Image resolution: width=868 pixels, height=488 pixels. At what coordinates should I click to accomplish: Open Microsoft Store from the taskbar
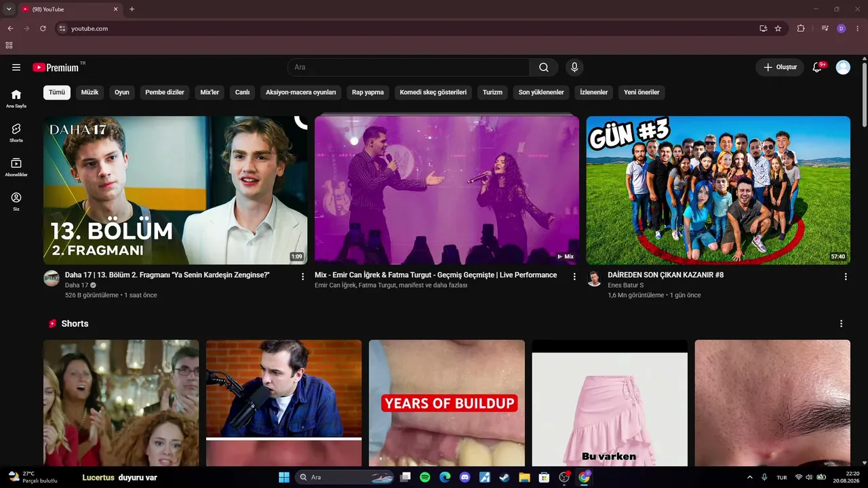[x=544, y=477]
